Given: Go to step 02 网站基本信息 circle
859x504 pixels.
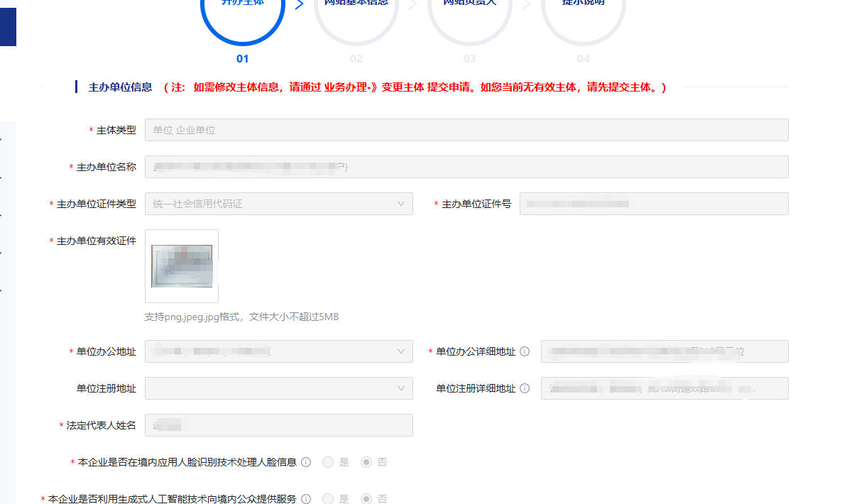Looking at the screenshot, I should click(x=356, y=14).
